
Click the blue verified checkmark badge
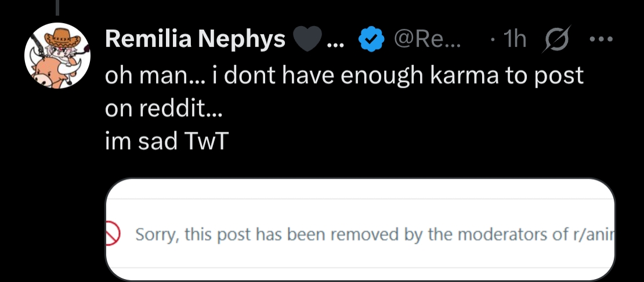pos(370,39)
